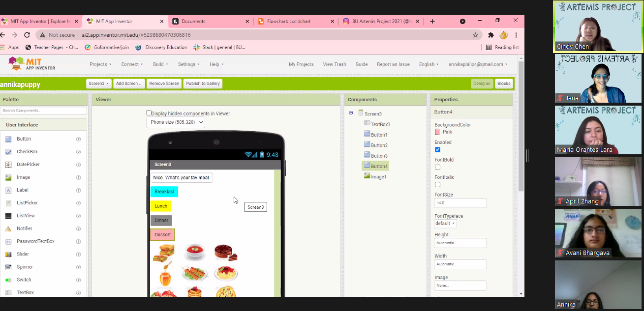
Task: Enable the FontItalic checkbox
Action: coord(437,185)
